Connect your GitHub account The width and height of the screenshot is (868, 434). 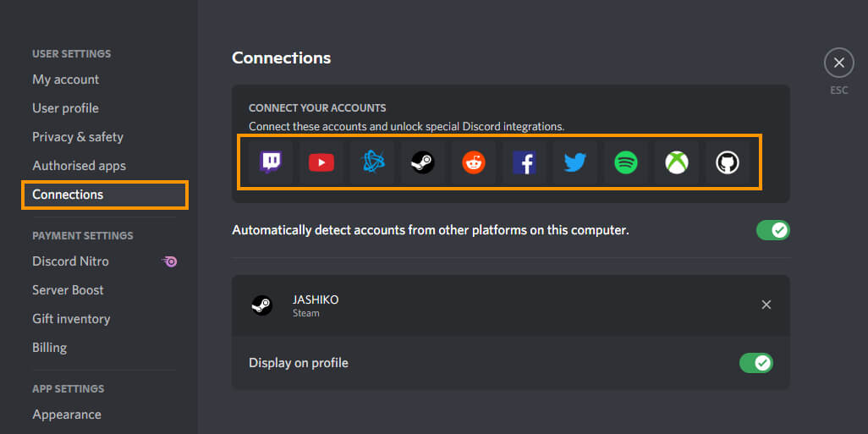pyautogui.click(x=728, y=162)
